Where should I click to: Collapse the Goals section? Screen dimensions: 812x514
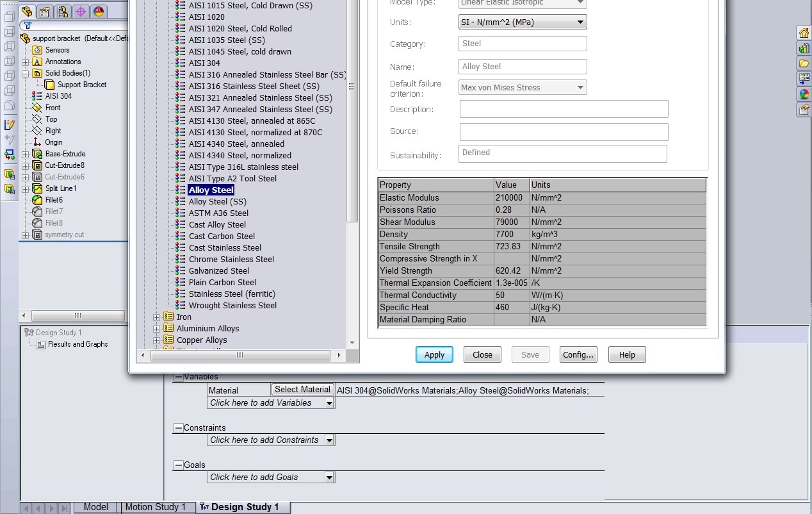click(179, 465)
